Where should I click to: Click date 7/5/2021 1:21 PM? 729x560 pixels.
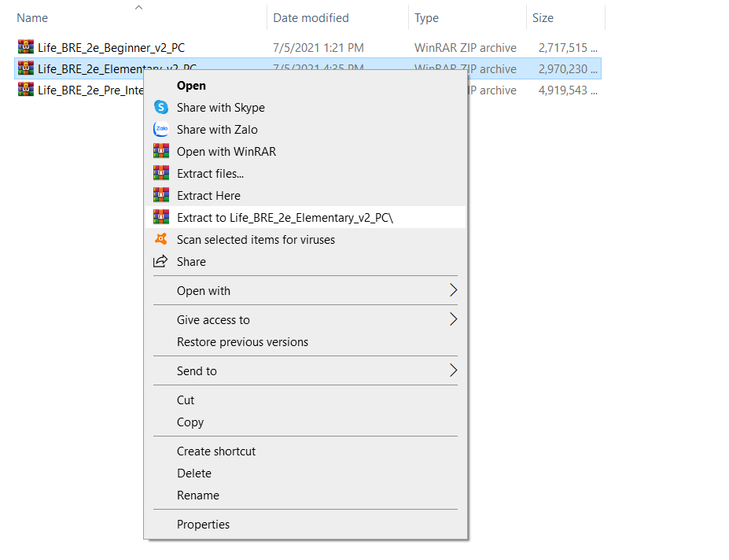(x=318, y=48)
